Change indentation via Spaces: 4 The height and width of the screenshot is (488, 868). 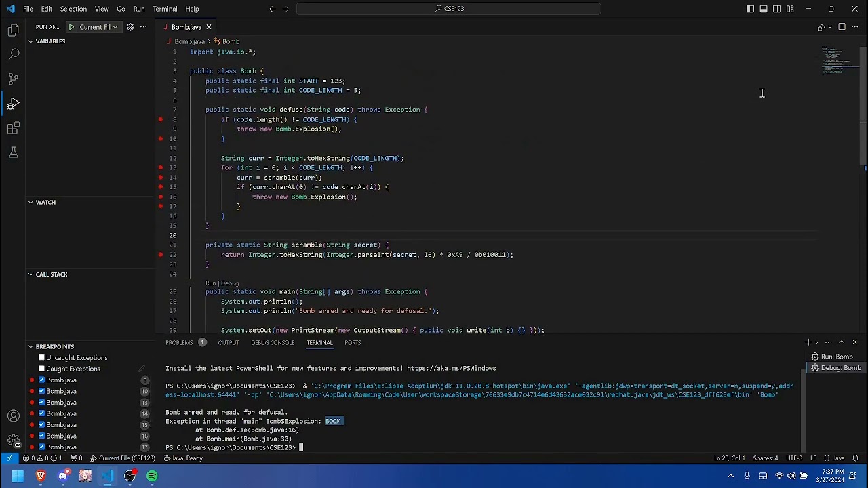766,458
